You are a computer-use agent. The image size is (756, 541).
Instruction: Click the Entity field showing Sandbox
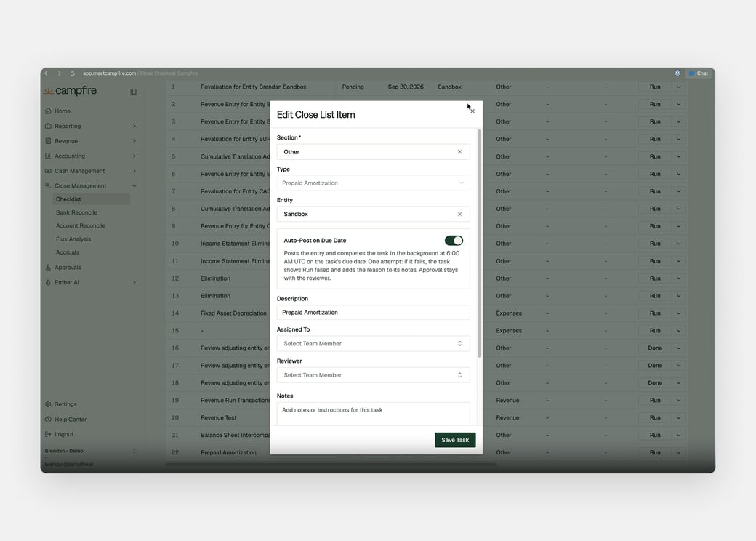(x=373, y=214)
